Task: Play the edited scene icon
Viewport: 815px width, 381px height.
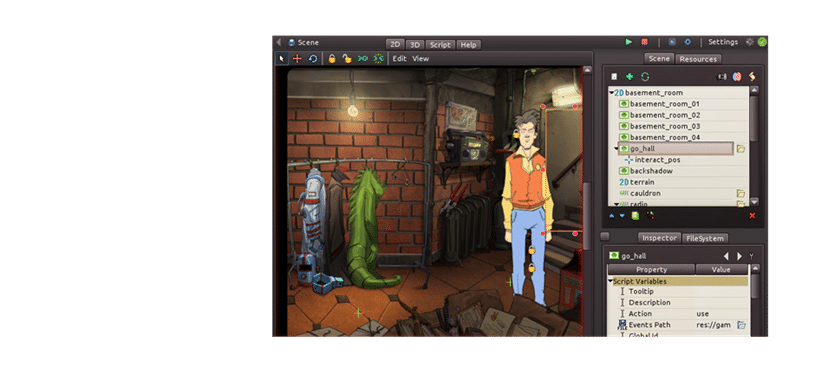Action: click(x=672, y=42)
